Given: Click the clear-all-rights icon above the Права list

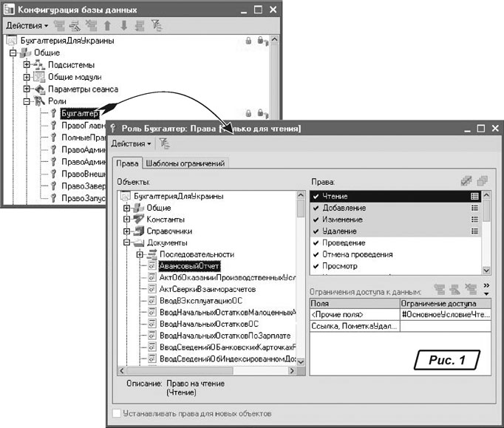Looking at the screenshot, I should [x=483, y=181].
